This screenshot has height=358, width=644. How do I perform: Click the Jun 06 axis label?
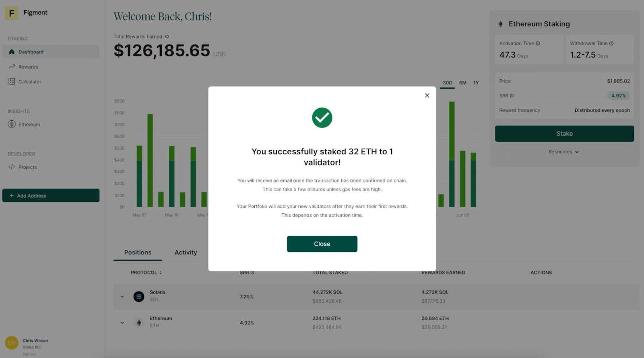(462, 215)
